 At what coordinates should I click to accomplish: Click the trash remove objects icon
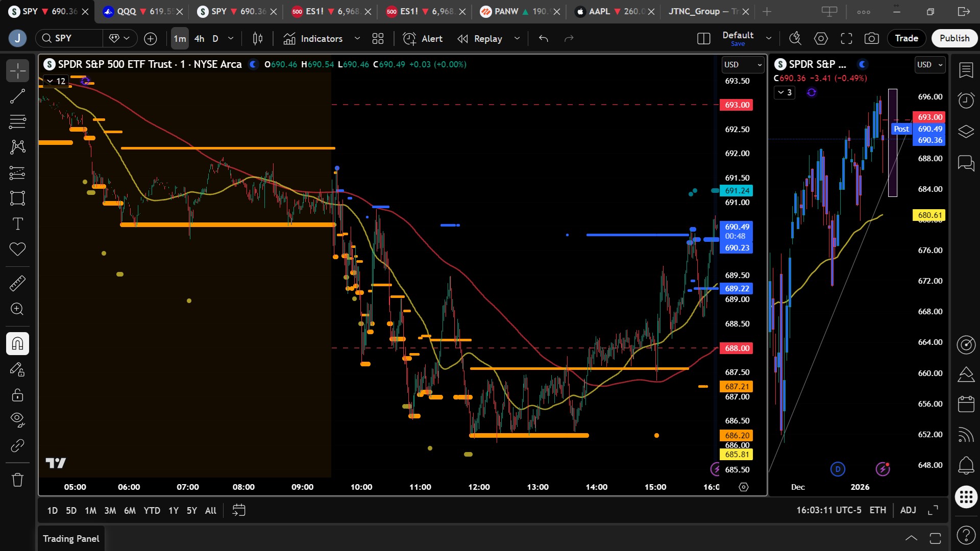click(17, 480)
